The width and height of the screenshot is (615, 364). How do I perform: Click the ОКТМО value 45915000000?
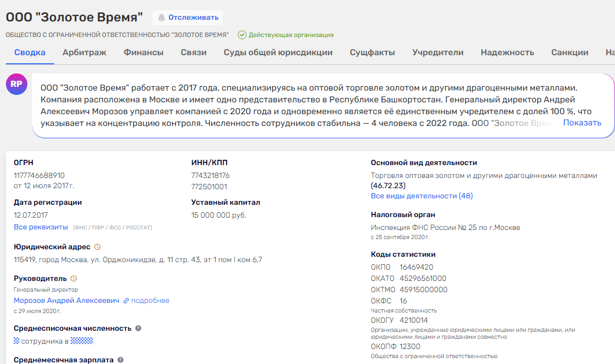pyautogui.click(x=423, y=290)
